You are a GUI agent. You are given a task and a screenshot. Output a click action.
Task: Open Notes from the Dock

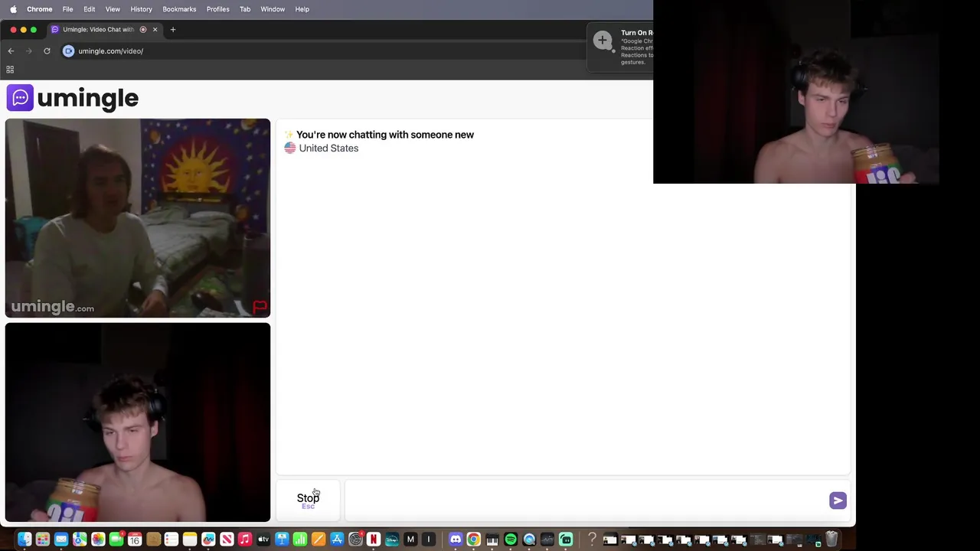click(190, 540)
